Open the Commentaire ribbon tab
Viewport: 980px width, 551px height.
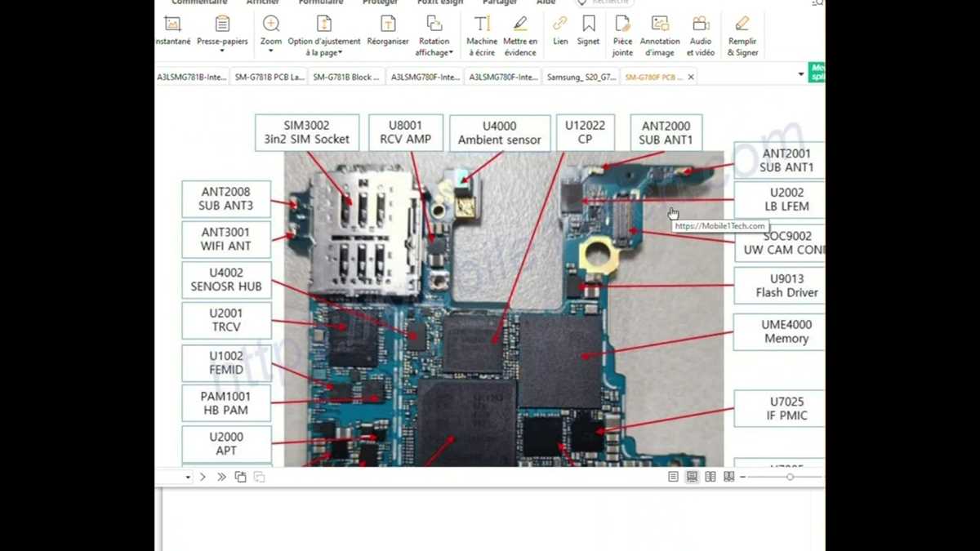[199, 2]
